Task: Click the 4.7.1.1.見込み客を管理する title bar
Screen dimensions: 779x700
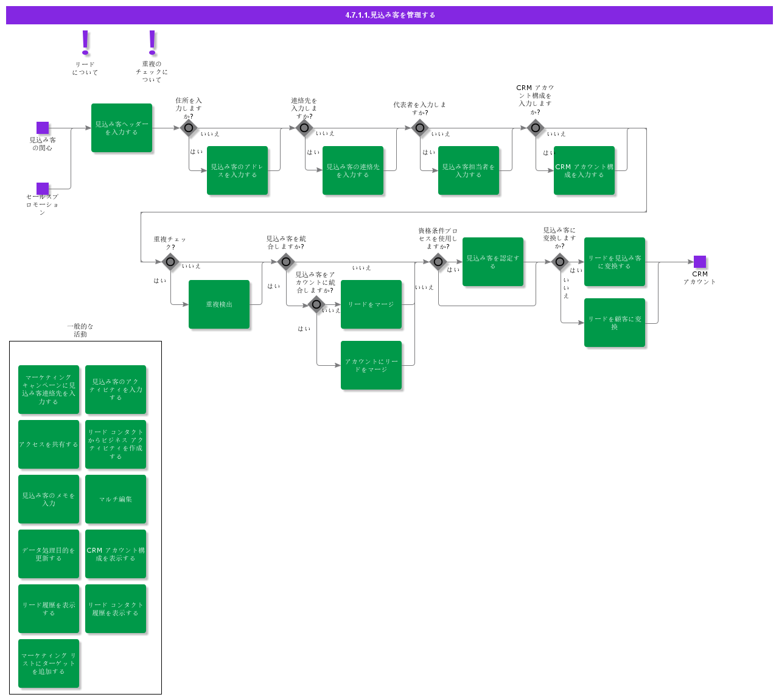Action: coord(389,15)
